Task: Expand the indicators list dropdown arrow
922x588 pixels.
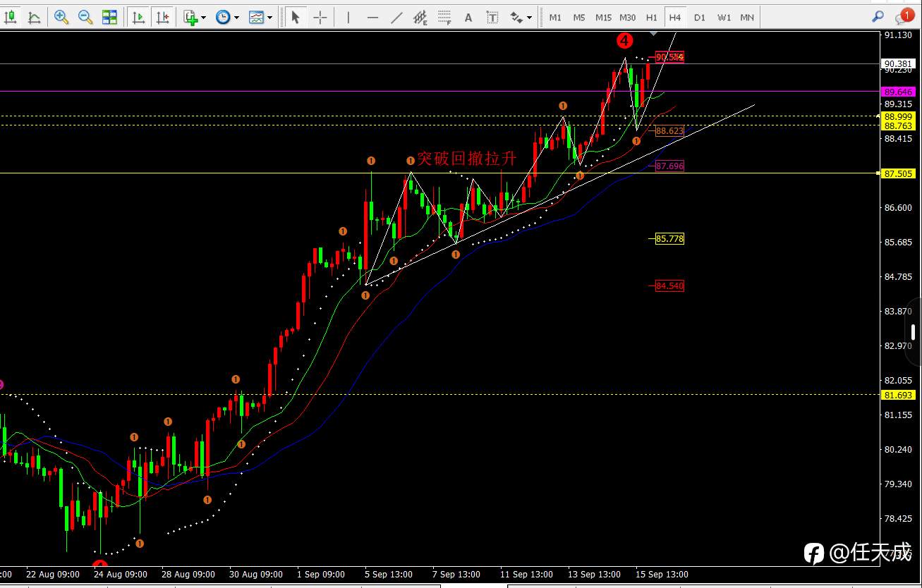Action: (204, 18)
